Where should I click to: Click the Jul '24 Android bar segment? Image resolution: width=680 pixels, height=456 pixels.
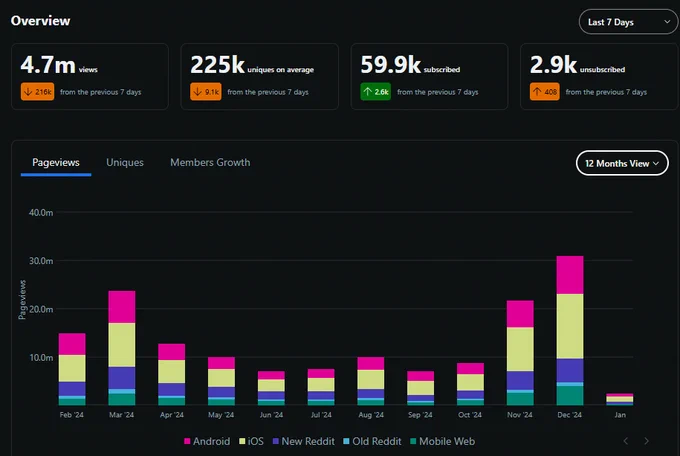321,373
